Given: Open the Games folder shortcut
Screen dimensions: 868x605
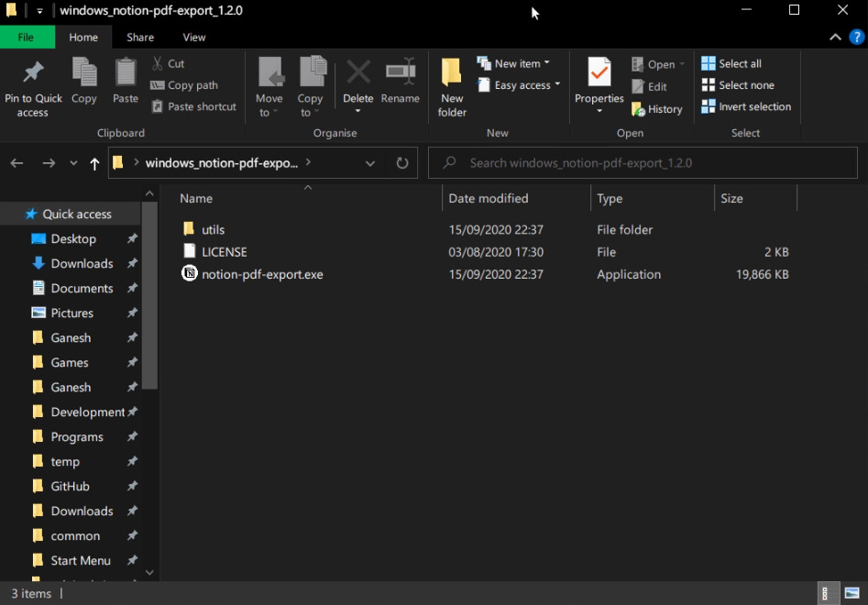Looking at the screenshot, I should pos(69,363).
